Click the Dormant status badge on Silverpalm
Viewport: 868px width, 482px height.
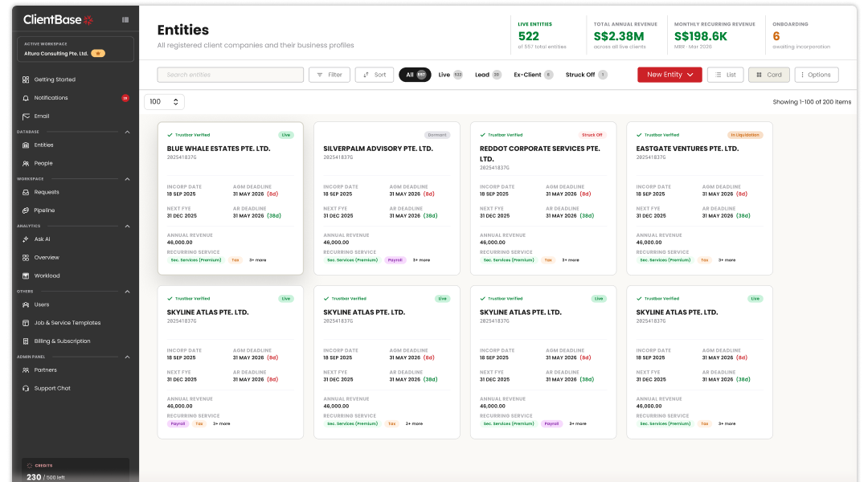(436, 135)
